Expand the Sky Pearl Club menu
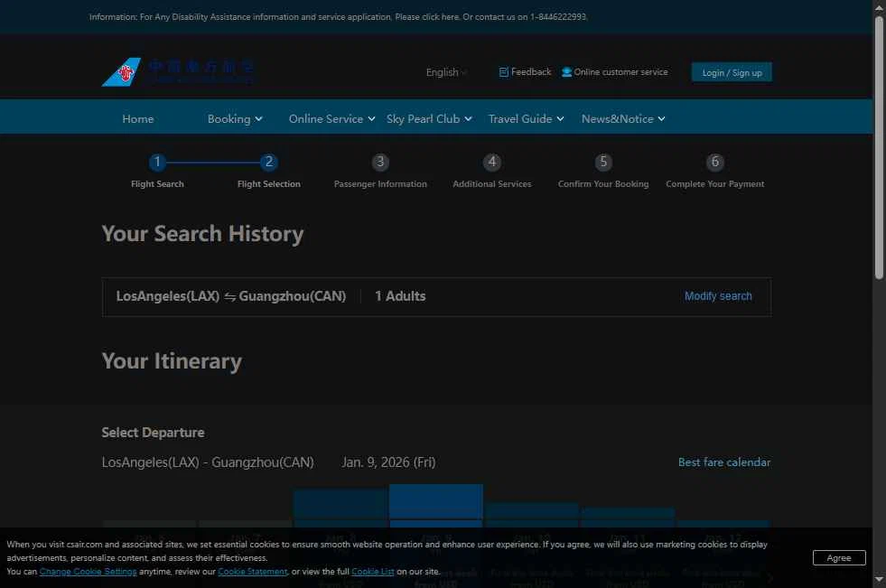This screenshot has height=588, width=886. (x=429, y=118)
